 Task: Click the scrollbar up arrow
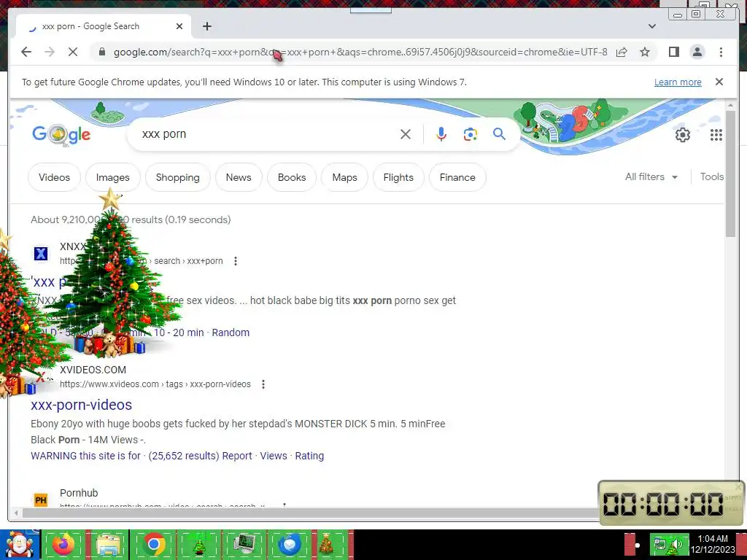tap(730, 104)
